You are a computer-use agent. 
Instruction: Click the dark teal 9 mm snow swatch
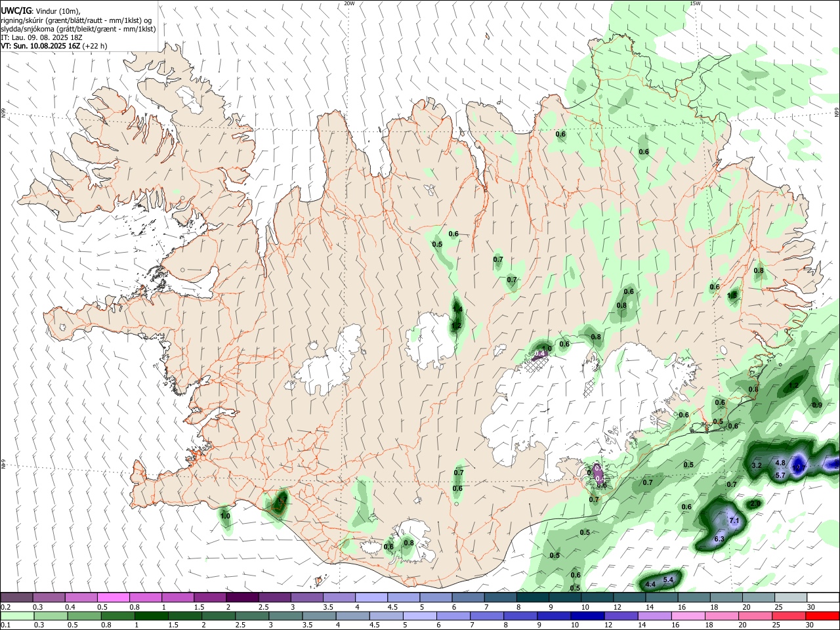(564, 598)
